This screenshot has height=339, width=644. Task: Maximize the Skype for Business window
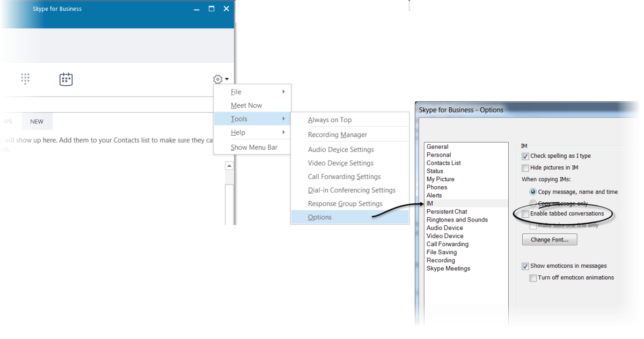tap(211, 9)
